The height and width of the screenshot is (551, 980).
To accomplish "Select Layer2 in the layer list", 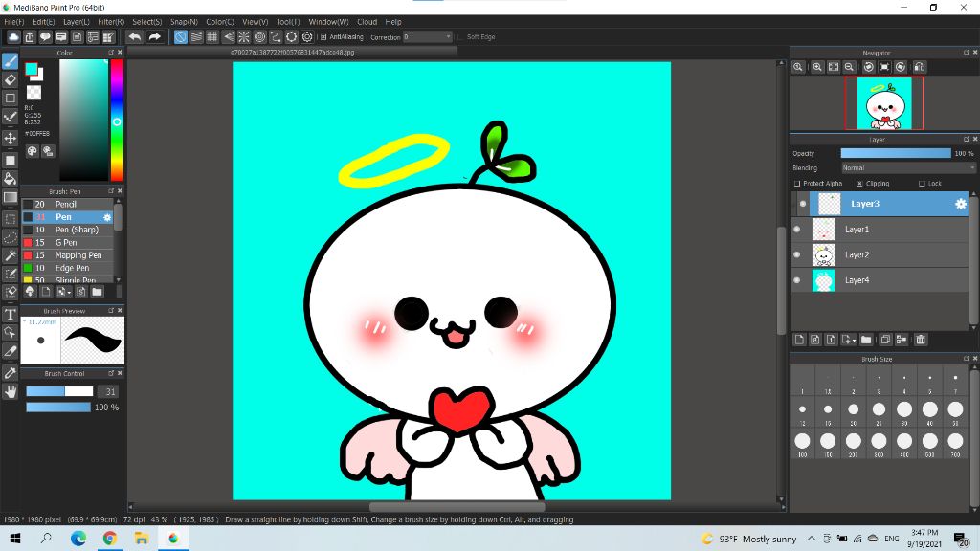I will point(880,254).
